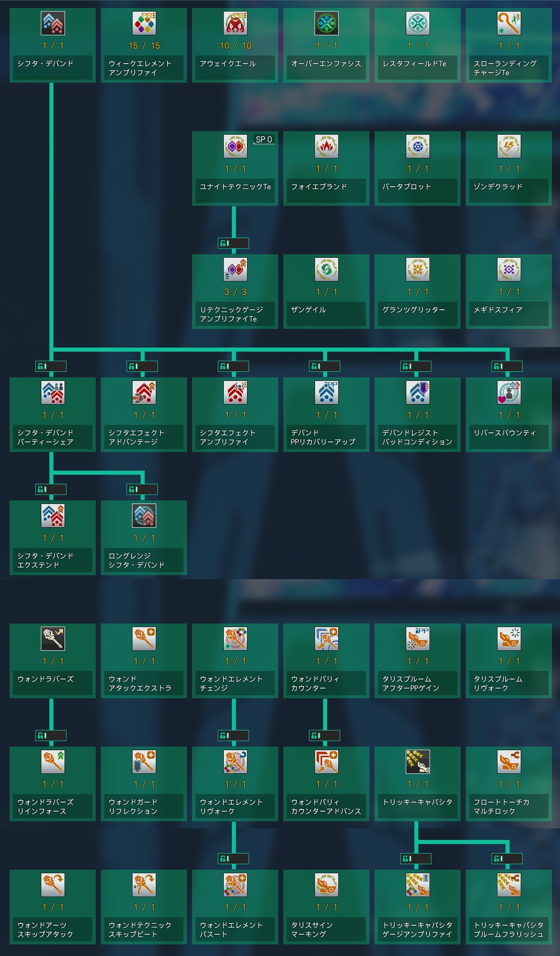Click the アウェイクエール skill icon

click(x=235, y=23)
